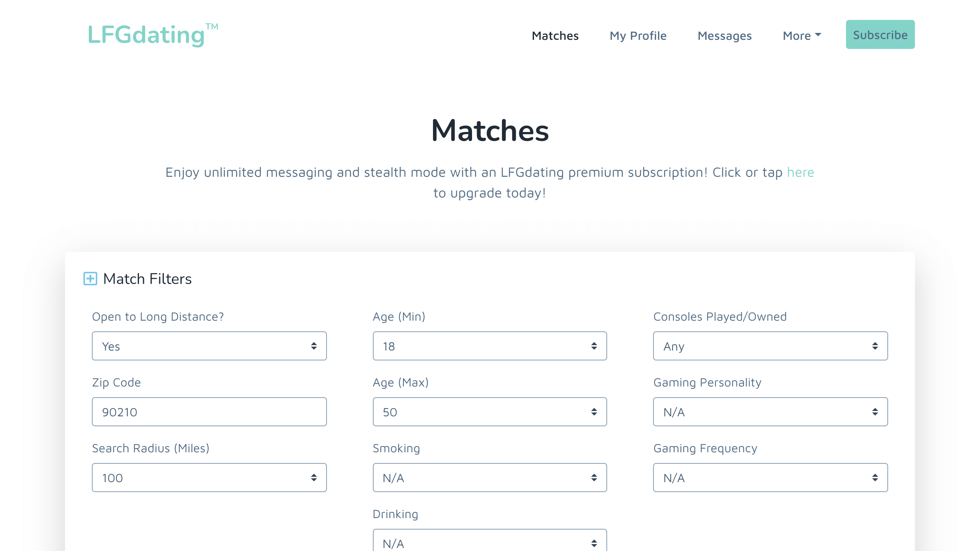Click the Subscribe button
This screenshot has width=980, height=551.
[x=880, y=34]
